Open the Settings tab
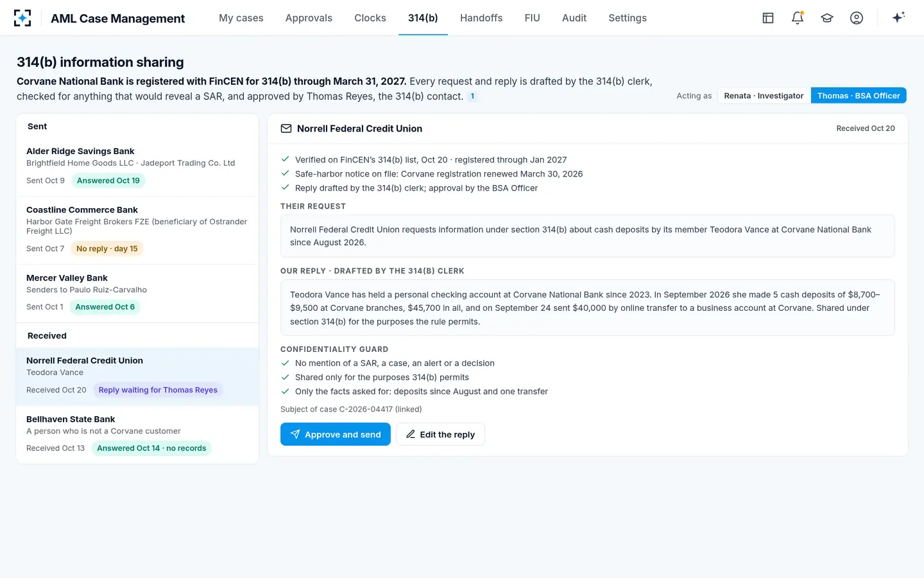Screen dimensions: 924x578 coord(628,18)
